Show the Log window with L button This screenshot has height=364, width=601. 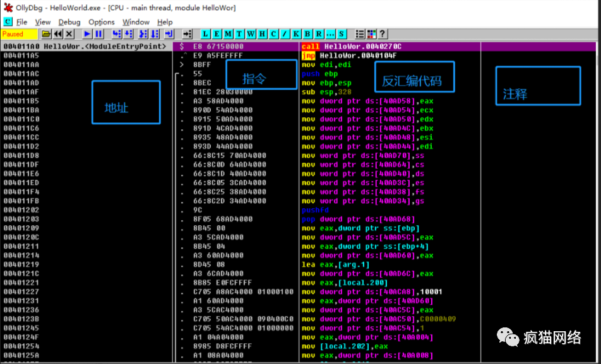(x=205, y=34)
